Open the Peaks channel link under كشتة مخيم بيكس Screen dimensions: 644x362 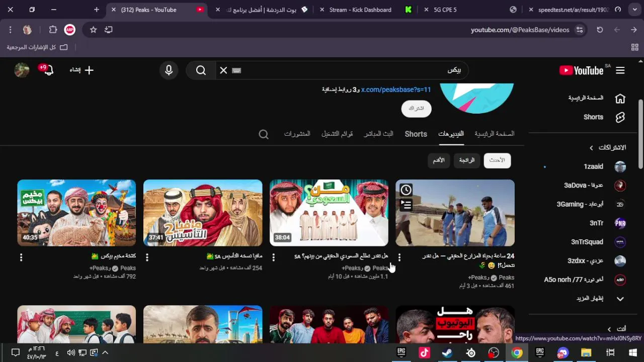(x=128, y=268)
